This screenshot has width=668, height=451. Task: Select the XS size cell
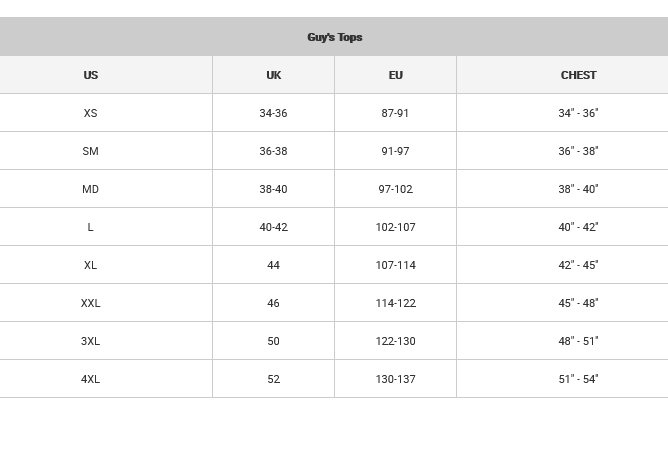[x=91, y=113]
